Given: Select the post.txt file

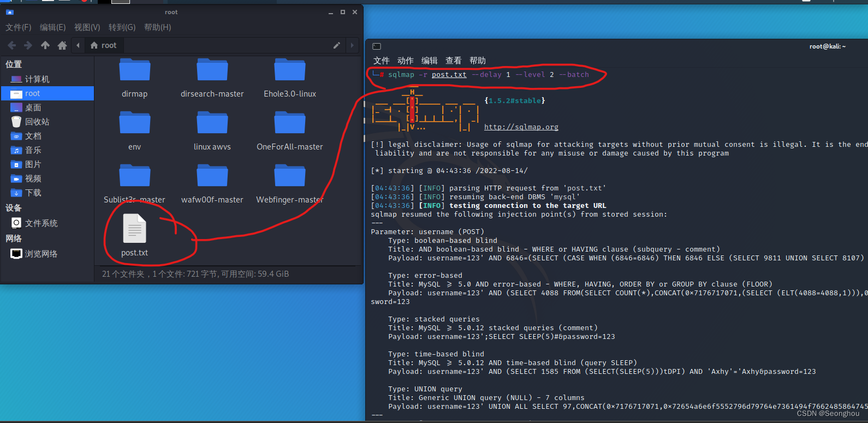Looking at the screenshot, I should coord(135,235).
